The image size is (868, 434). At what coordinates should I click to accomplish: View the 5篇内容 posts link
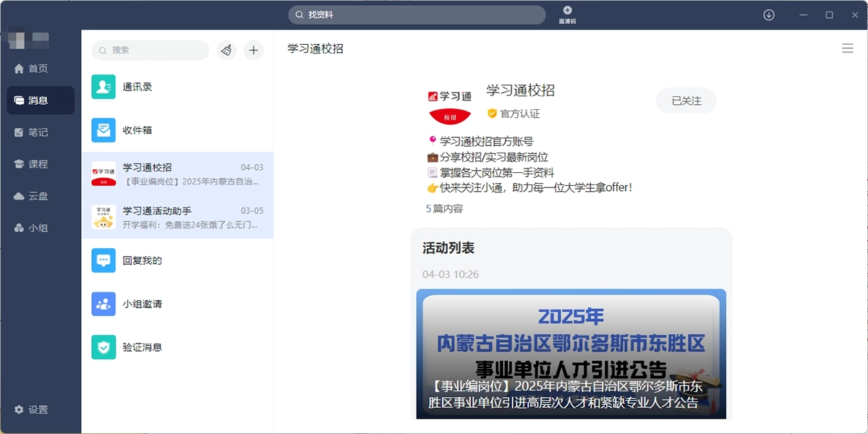coord(443,209)
